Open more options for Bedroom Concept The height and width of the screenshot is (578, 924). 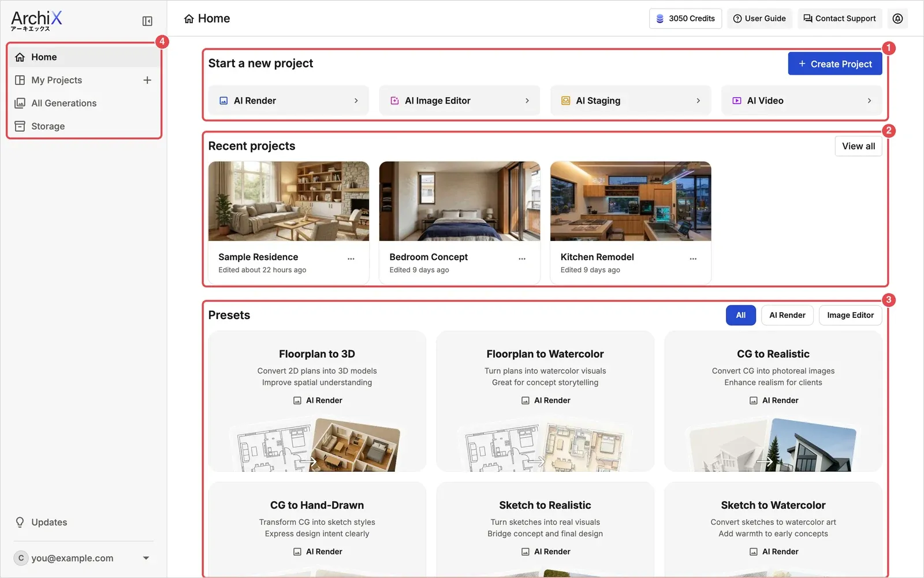click(522, 258)
